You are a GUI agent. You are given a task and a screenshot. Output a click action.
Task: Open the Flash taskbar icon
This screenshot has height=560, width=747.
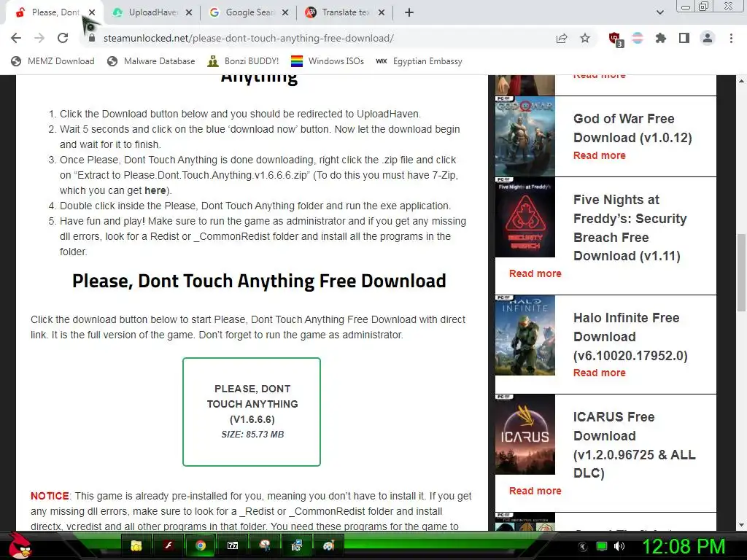(169, 545)
